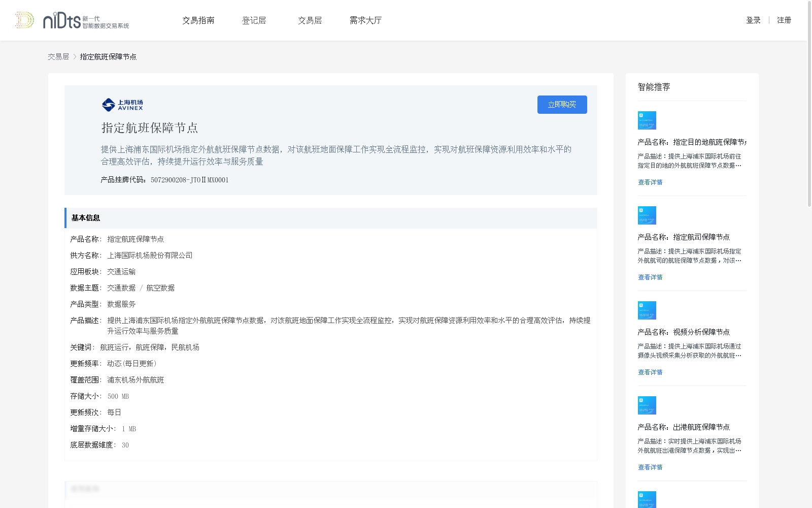
Task: Click keywords 航班运行，航班保障，民航机场
Action: click(x=150, y=347)
